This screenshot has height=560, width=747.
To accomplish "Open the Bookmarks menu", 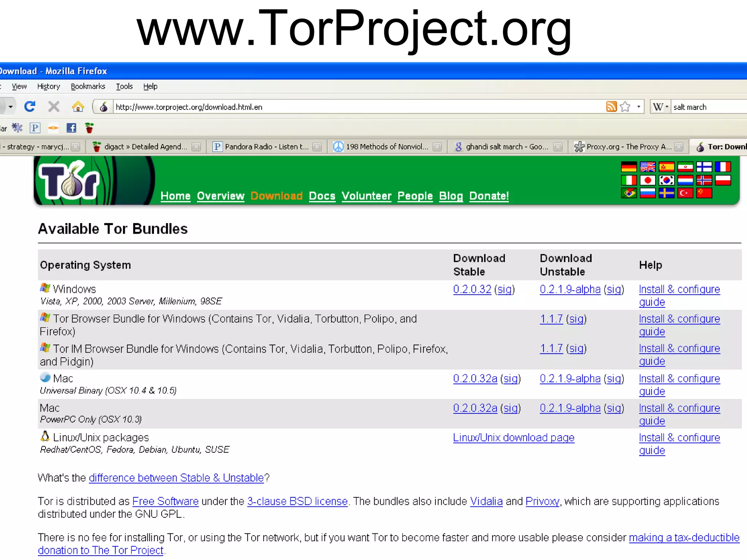I will tap(88, 86).
